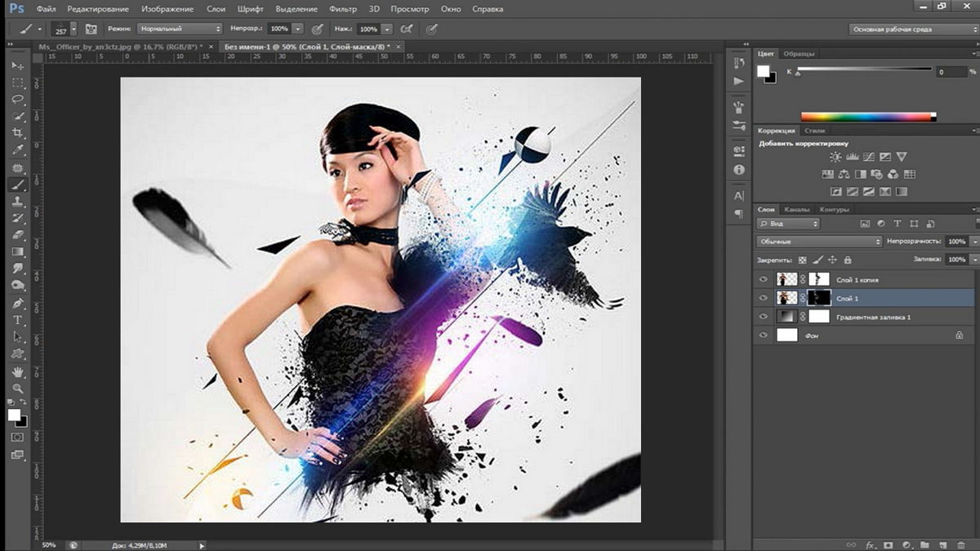The image size is (980, 551).
Task: Choose the Type (T) tool
Action: click(x=17, y=320)
